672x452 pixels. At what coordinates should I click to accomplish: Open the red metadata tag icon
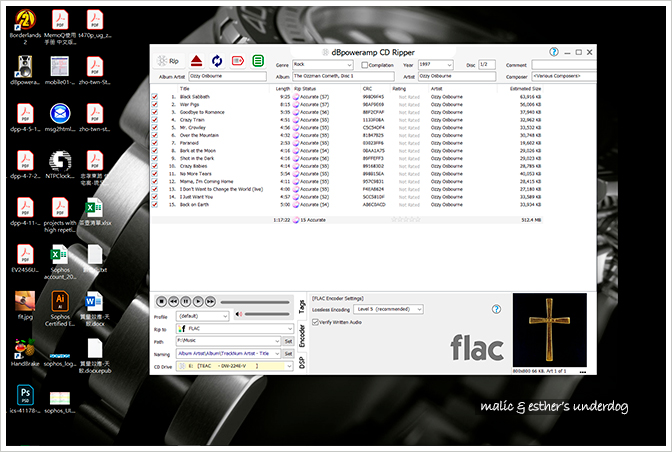pyautogui.click(x=238, y=61)
